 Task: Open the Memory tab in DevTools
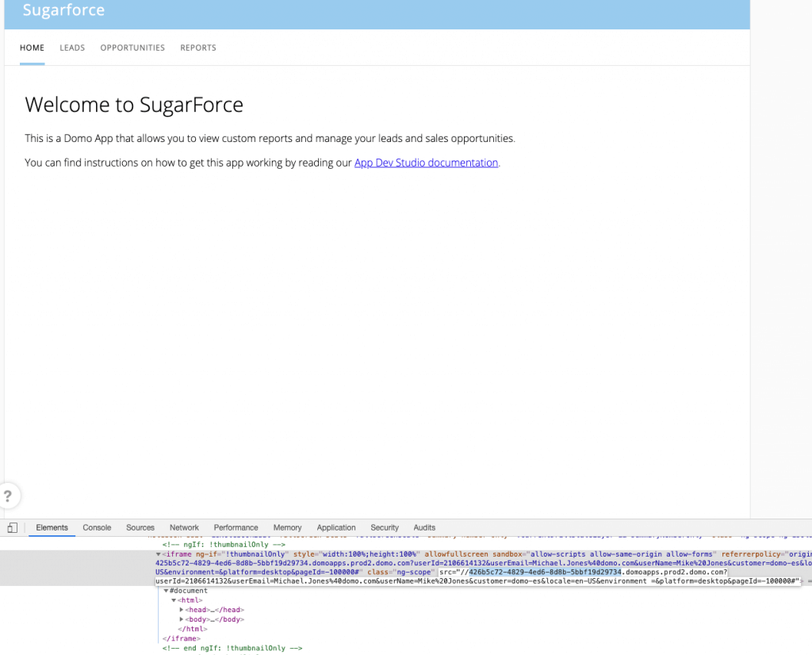tap(287, 527)
